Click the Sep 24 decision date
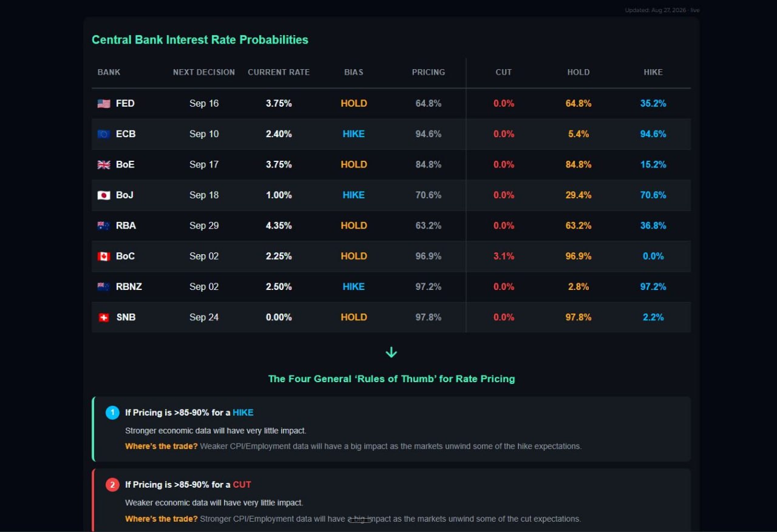777x532 pixels. [204, 317]
